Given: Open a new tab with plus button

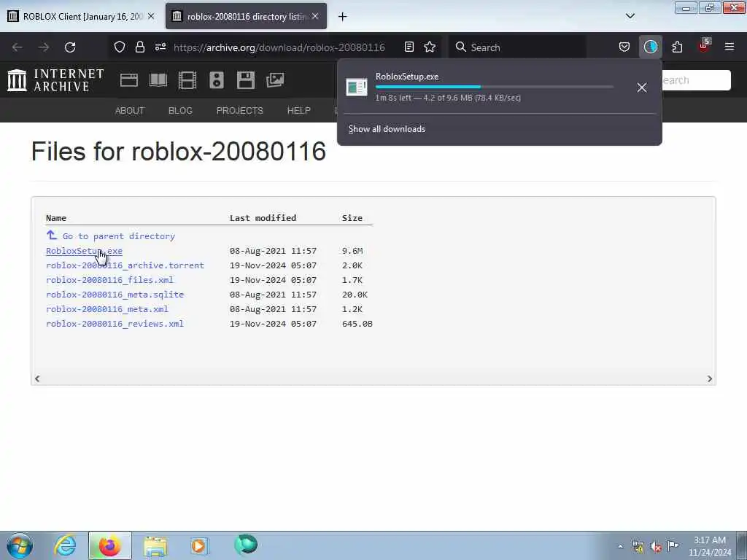Looking at the screenshot, I should point(343,17).
